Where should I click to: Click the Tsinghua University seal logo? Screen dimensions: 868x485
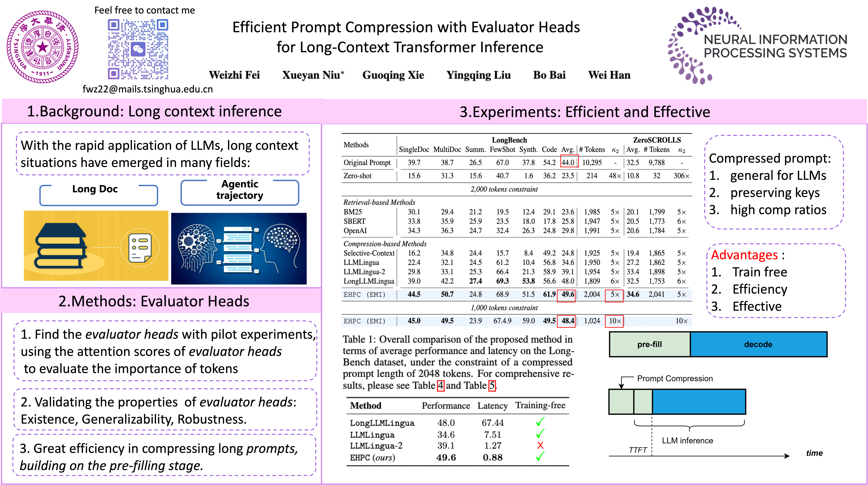click(x=42, y=47)
